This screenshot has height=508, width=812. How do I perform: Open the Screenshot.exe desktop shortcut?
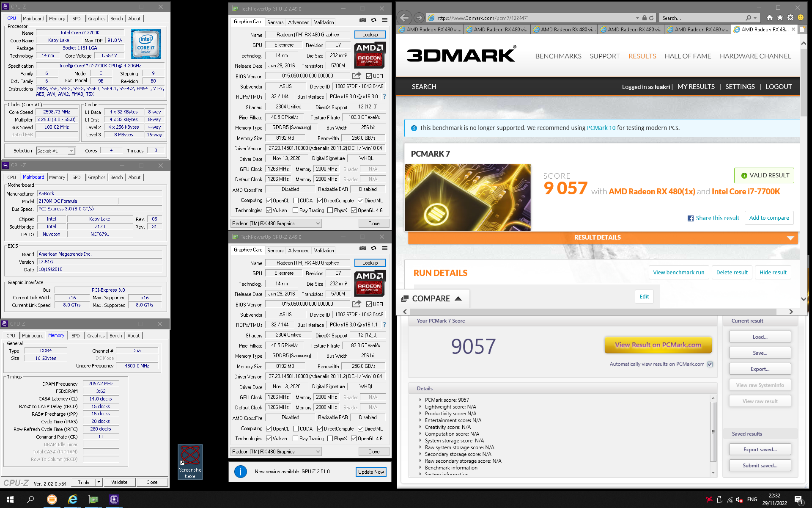coord(190,462)
